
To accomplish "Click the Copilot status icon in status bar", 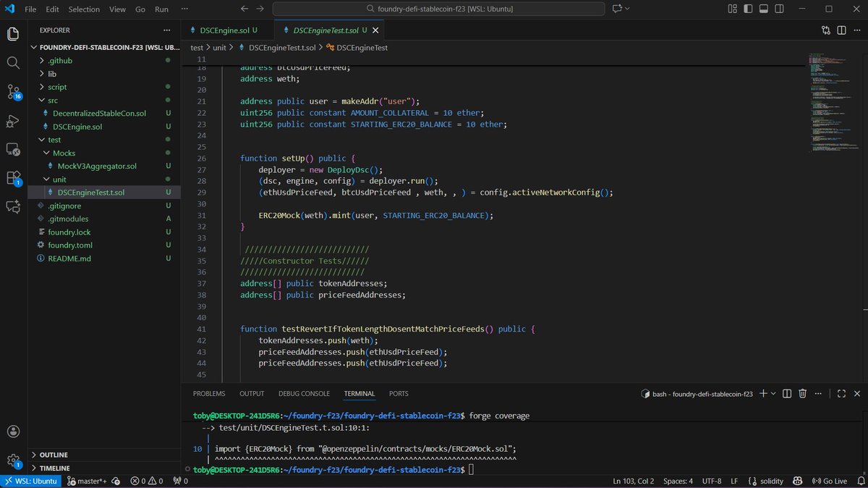I will tap(797, 481).
